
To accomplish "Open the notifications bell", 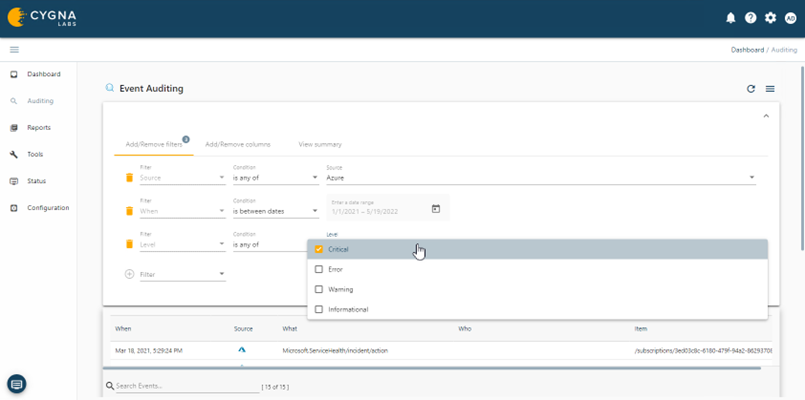I will click(x=731, y=18).
